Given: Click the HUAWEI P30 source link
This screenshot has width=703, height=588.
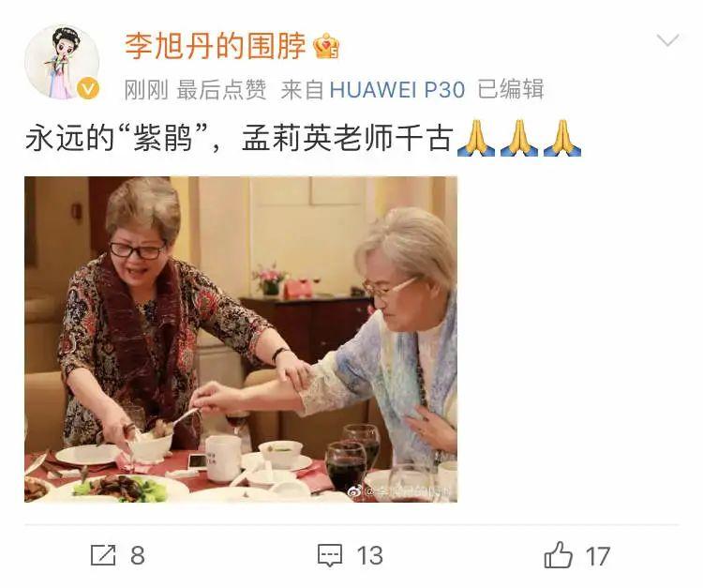Looking at the screenshot, I should click(397, 89).
